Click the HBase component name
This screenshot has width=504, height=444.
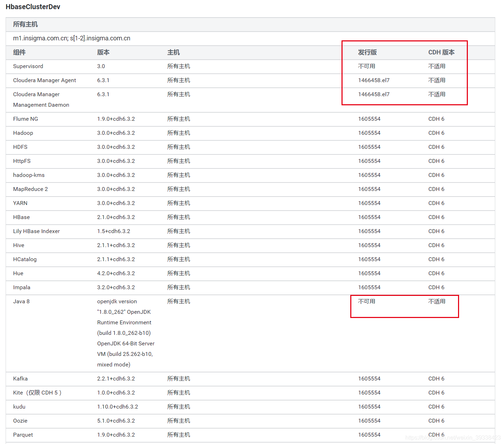click(21, 217)
